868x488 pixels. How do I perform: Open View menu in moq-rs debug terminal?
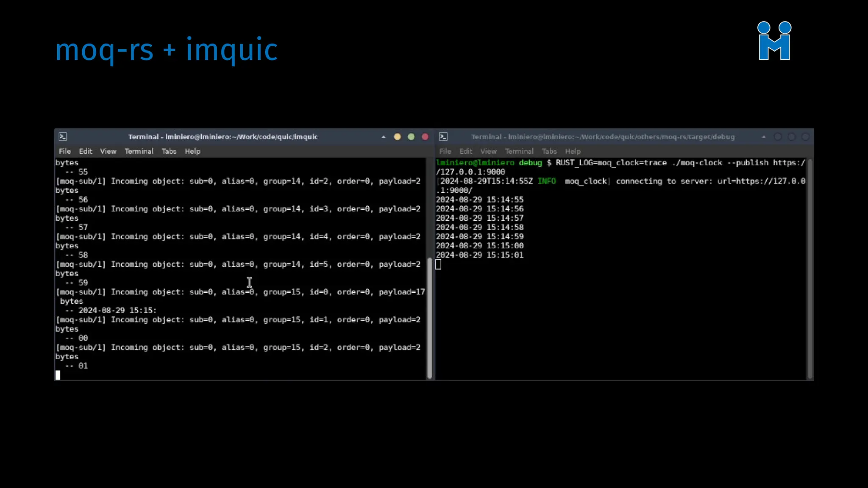click(x=488, y=151)
